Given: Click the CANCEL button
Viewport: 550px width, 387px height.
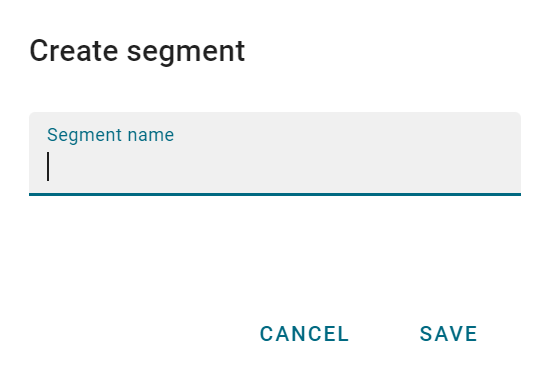Looking at the screenshot, I should [304, 334].
